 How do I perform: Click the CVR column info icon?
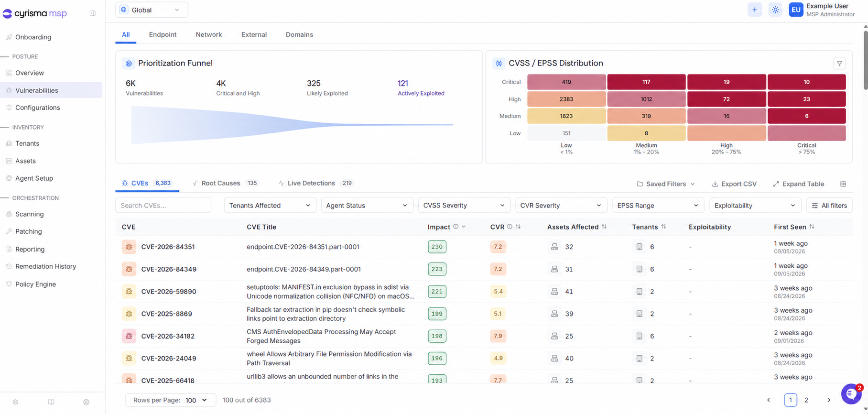(510, 227)
